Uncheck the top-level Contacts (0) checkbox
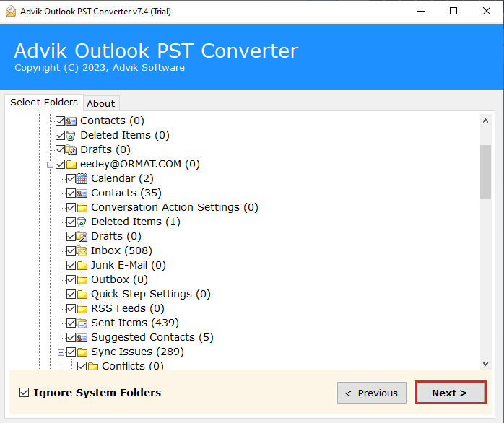The height and width of the screenshot is (423, 504). point(60,121)
